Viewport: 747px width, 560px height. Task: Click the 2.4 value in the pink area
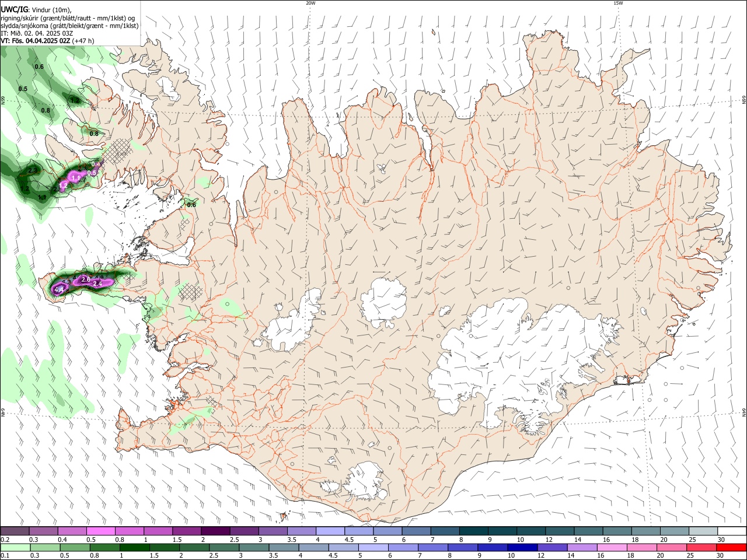tap(98, 283)
